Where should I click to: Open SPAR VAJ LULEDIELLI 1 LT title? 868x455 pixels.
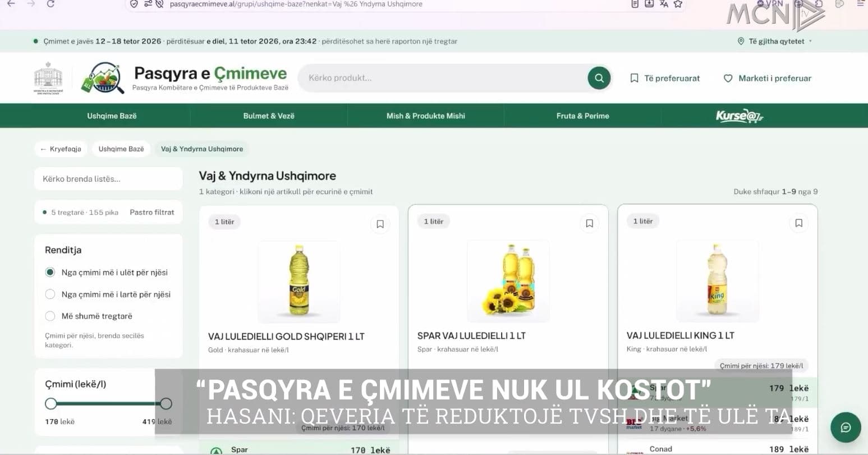471,335
